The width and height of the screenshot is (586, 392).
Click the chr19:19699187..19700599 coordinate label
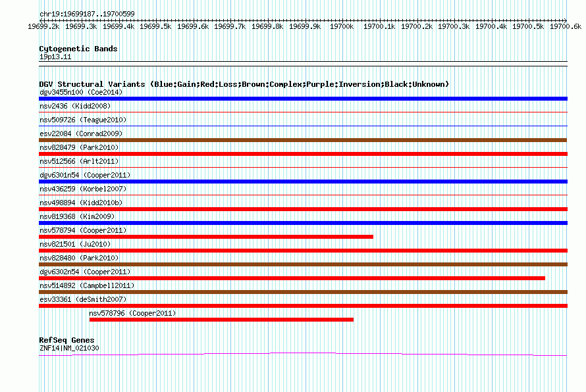87,14
